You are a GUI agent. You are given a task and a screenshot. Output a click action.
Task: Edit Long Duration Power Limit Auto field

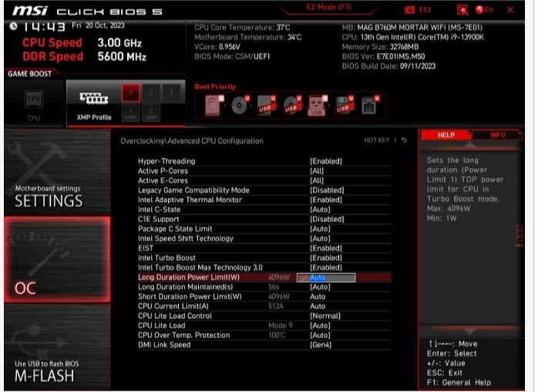coord(326,278)
